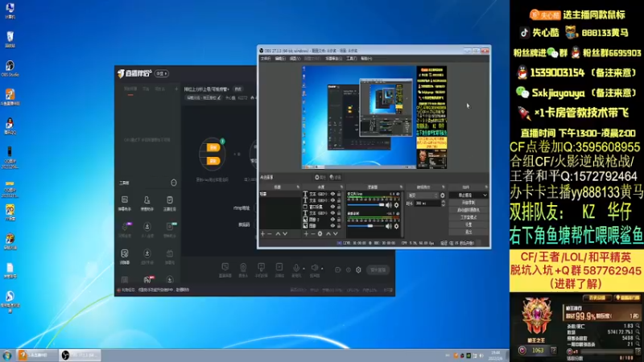Move source down with Sources panel down arrow
The width and height of the screenshot is (644, 362).
coord(336,233)
